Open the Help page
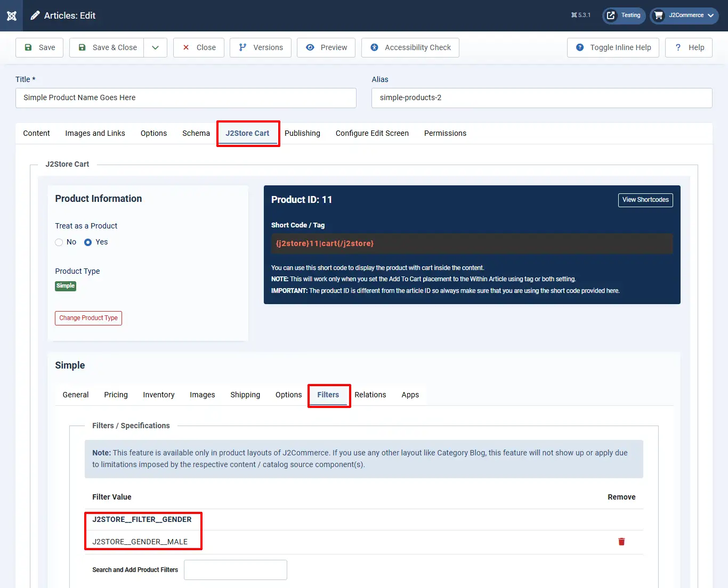Viewport: 728px width, 588px height. (x=689, y=47)
